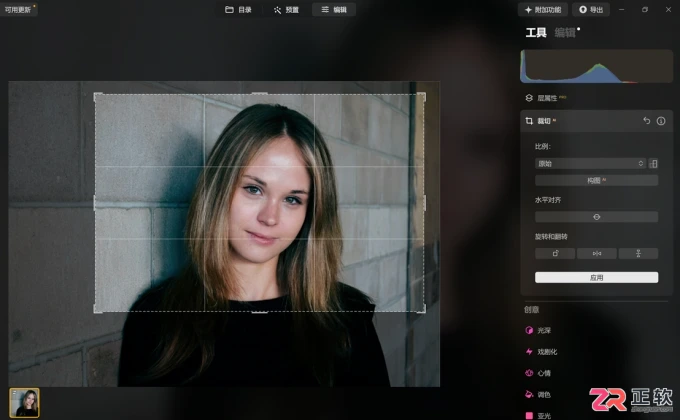Select the 编辑 tab in top bar
This screenshot has height=420, width=680.
pos(334,10)
